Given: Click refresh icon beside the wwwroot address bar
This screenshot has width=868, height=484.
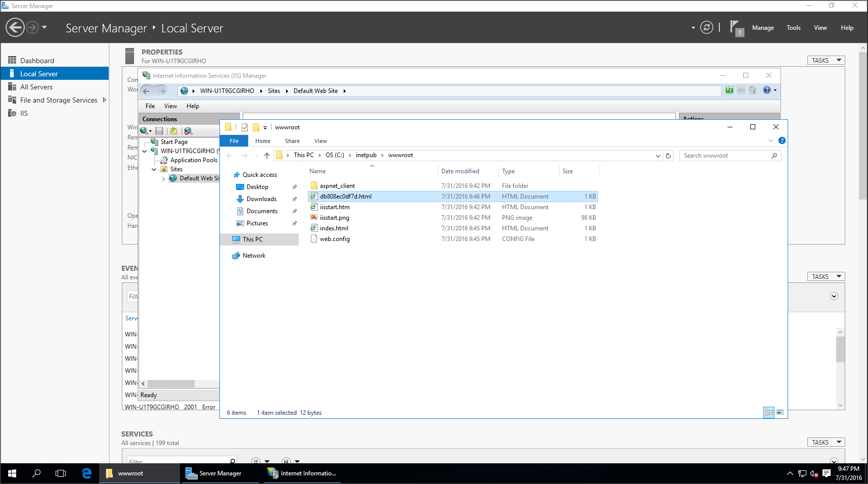Looking at the screenshot, I should click(x=668, y=156).
